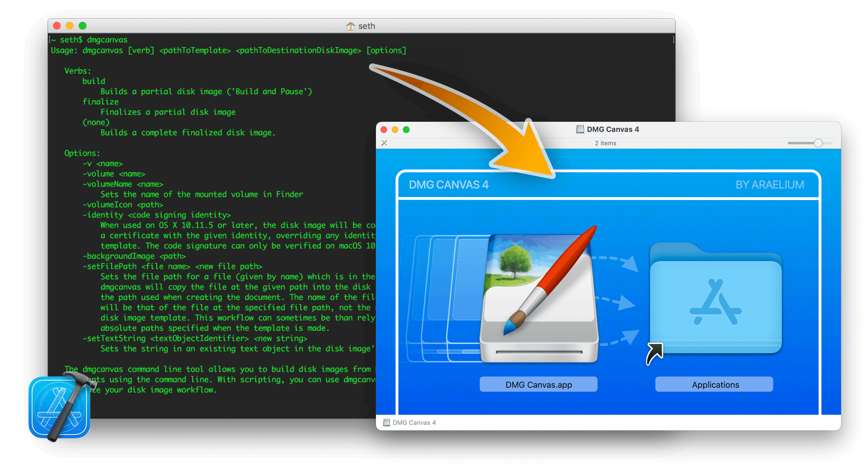
Task: Click the 'Options:' heading in terminal
Action: point(82,153)
